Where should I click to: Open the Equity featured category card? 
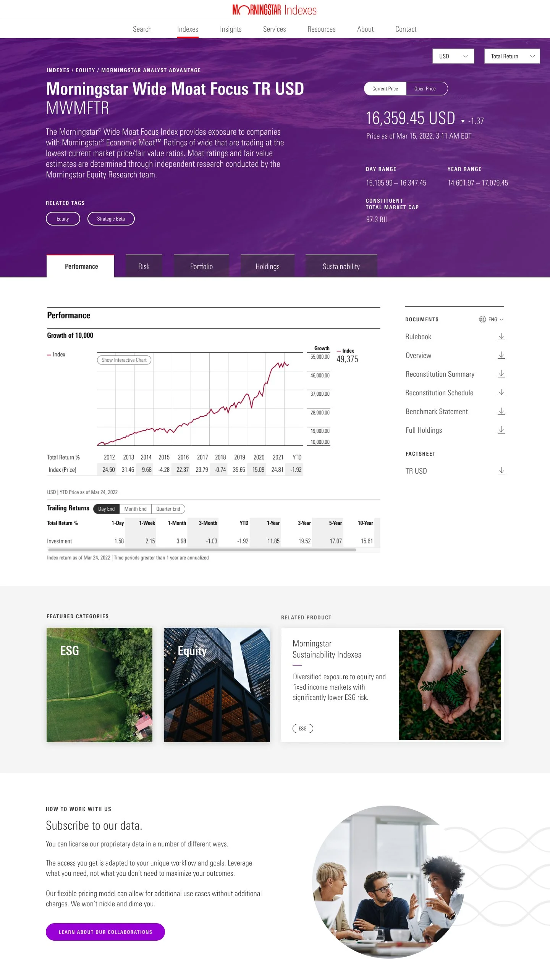coord(217,685)
